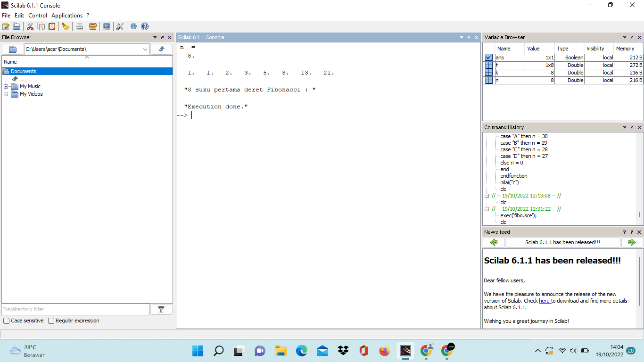Click the news title "Scilab 6.1.1 has been released!!!" button
Viewport: 644px width, 362px height.
(563, 242)
